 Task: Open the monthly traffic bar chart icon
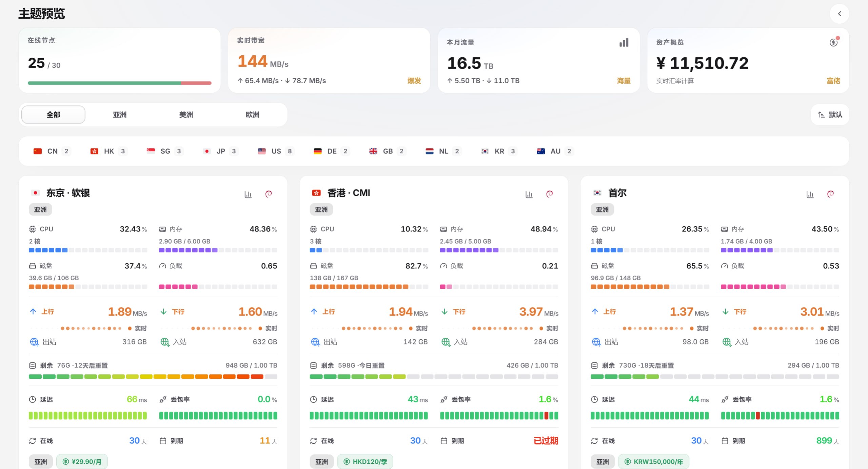tap(624, 43)
